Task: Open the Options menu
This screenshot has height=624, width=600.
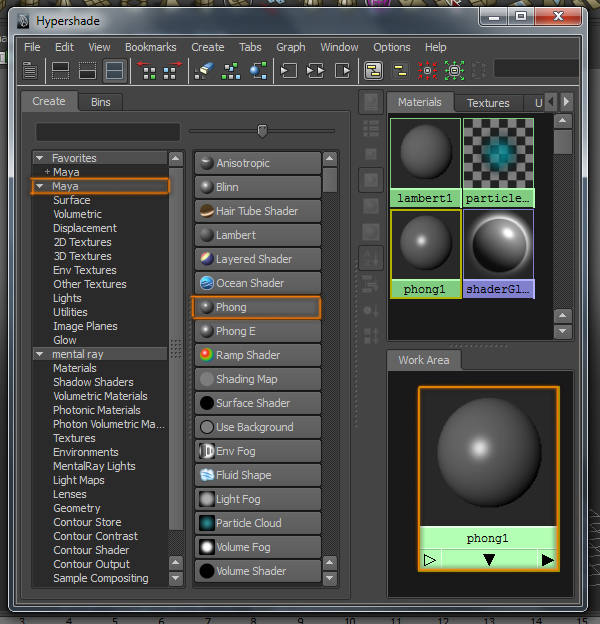Action: tap(392, 47)
